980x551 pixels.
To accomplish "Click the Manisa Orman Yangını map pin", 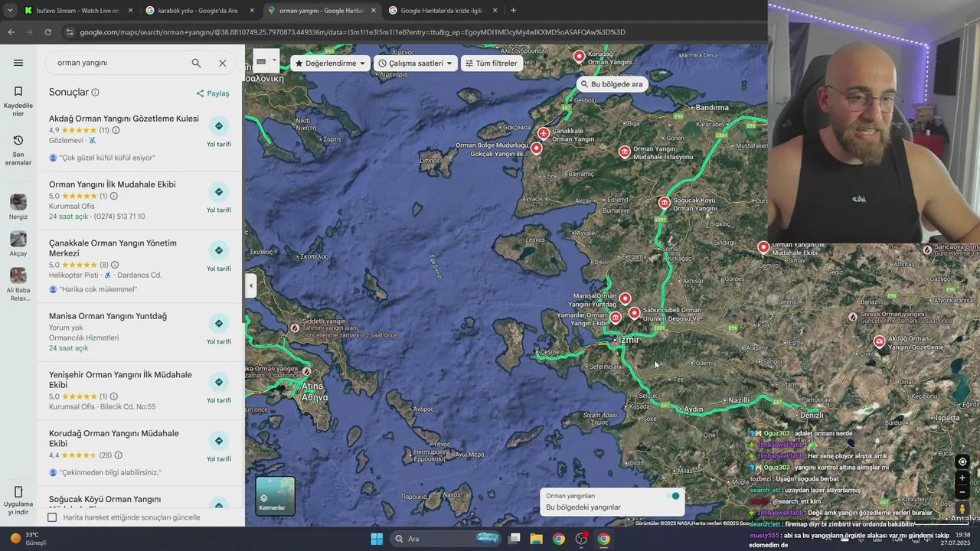I will click(x=626, y=298).
